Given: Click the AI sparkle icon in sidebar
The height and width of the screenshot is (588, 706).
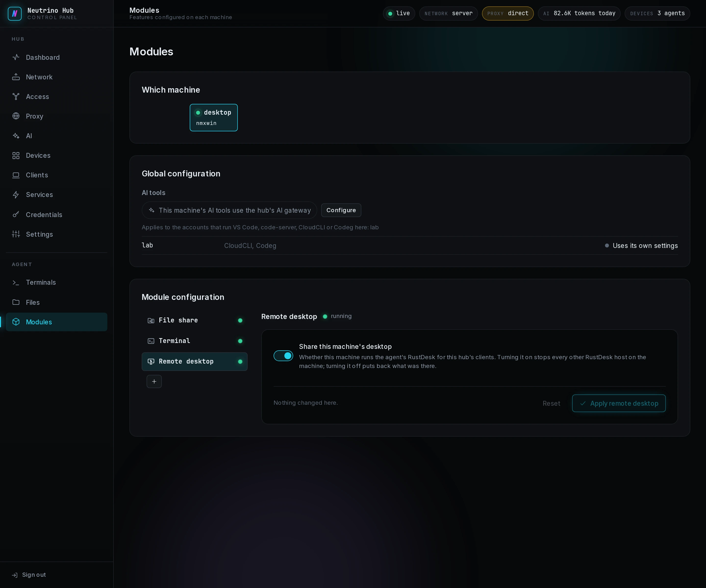Looking at the screenshot, I should click(x=16, y=136).
